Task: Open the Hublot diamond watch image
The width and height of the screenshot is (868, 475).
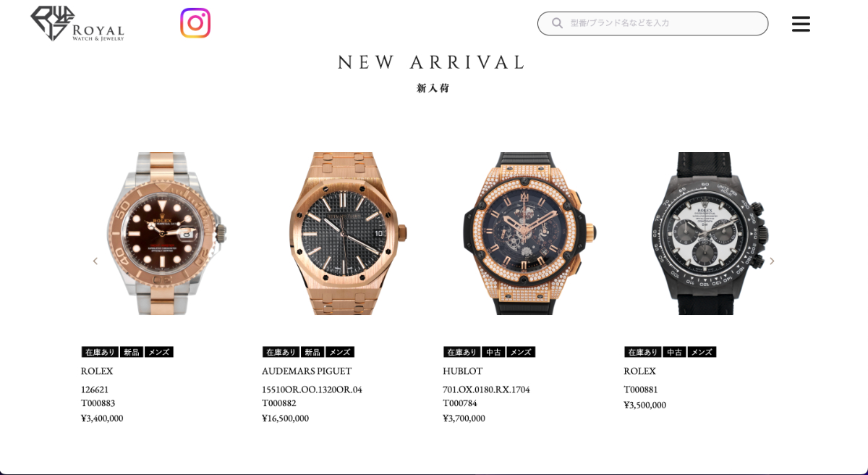Action: 530,233
